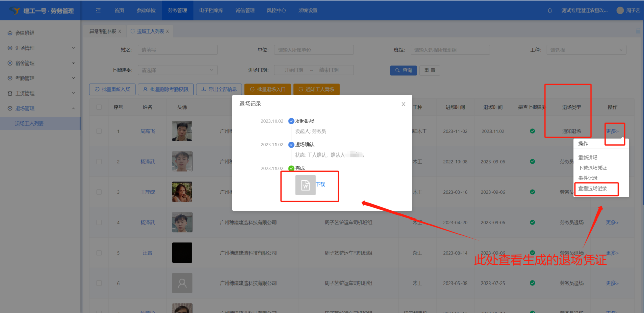
Task: Open the 上报建委 dropdown
Action: point(177,70)
